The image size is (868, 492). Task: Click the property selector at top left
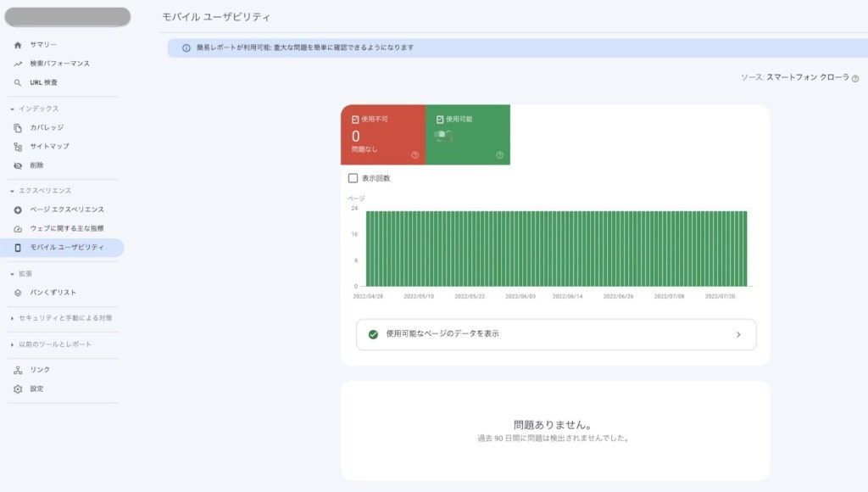tap(68, 16)
